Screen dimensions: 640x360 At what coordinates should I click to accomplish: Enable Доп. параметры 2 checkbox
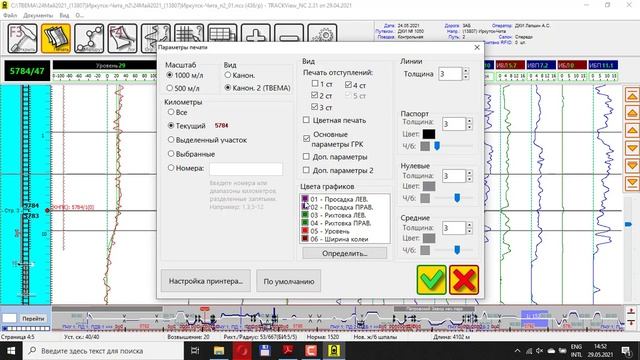pos(306,170)
